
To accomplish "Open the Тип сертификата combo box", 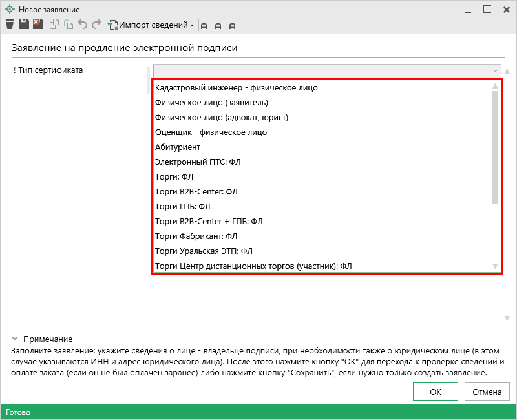I will tap(327, 70).
